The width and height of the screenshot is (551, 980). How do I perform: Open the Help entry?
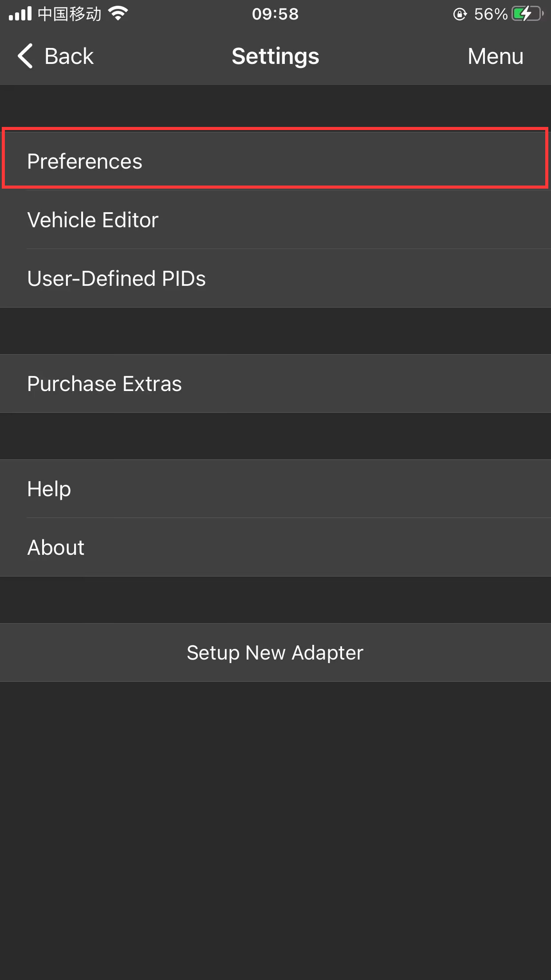click(275, 489)
